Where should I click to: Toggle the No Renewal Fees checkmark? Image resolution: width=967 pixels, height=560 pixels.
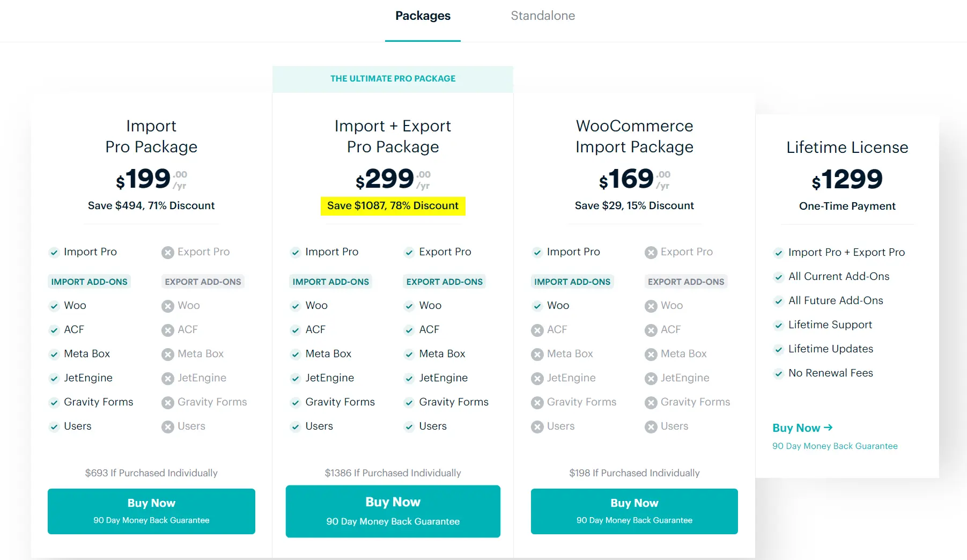(x=779, y=373)
